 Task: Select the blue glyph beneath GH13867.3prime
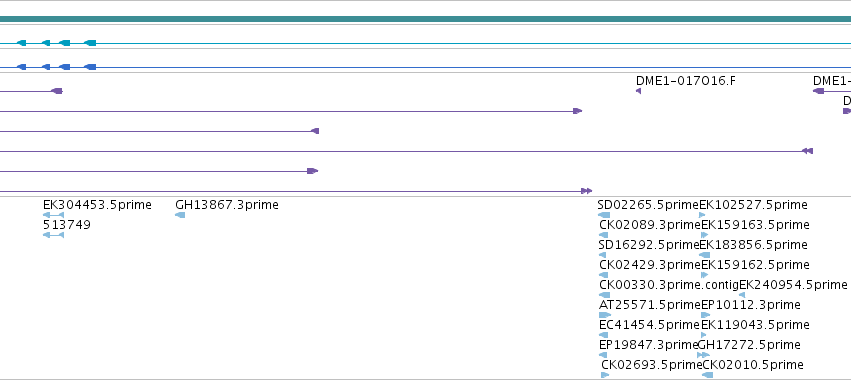(x=180, y=215)
